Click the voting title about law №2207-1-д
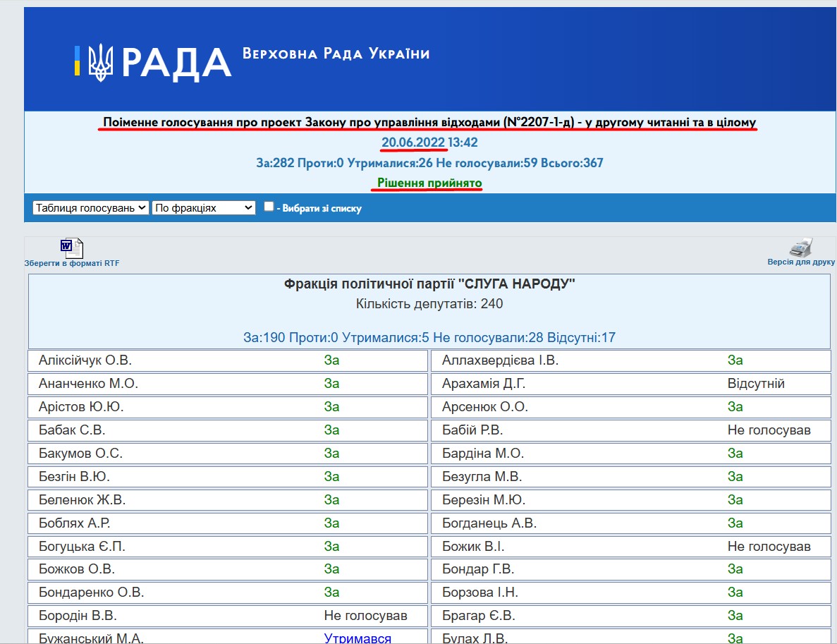This screenshot has width=837, height=644. pos(429,122)
